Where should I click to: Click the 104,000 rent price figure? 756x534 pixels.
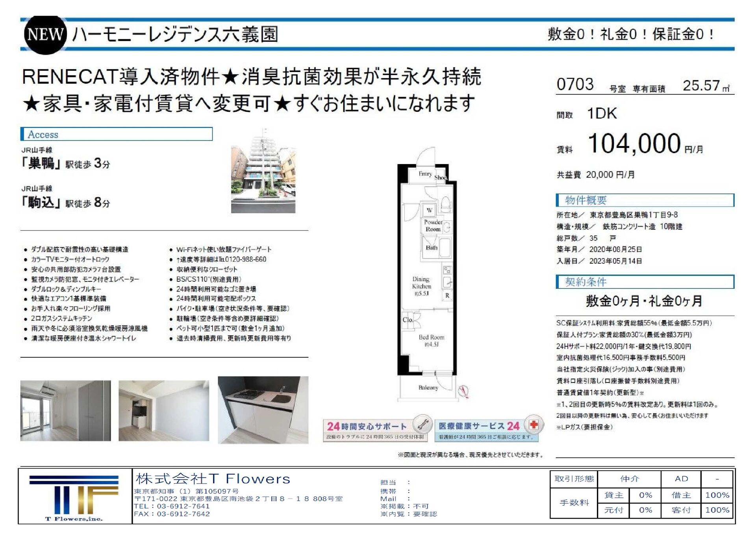pyautogui.click(x=634, y=143)
